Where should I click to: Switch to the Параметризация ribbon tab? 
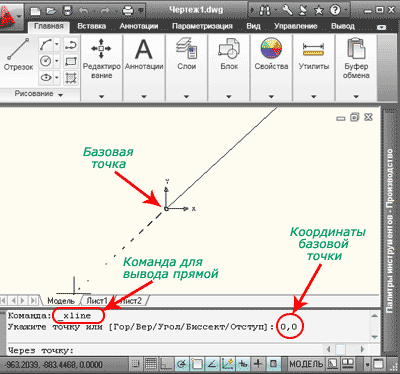(202, 26)
